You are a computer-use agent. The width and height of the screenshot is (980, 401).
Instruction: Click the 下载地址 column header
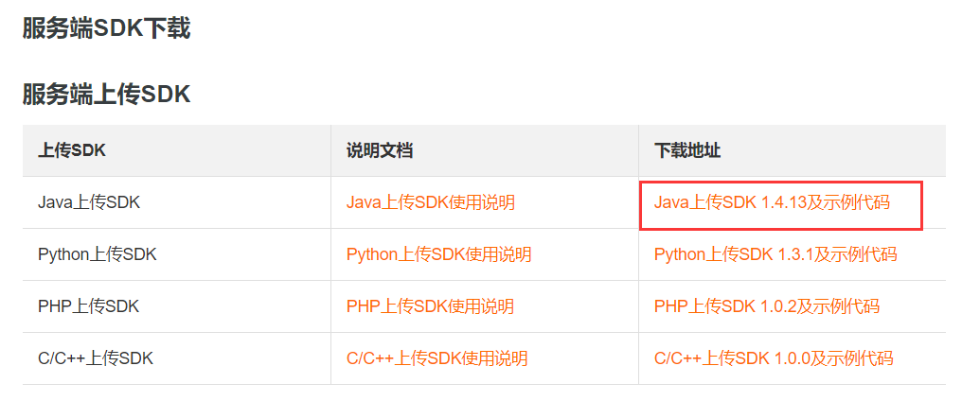(686, 151)
